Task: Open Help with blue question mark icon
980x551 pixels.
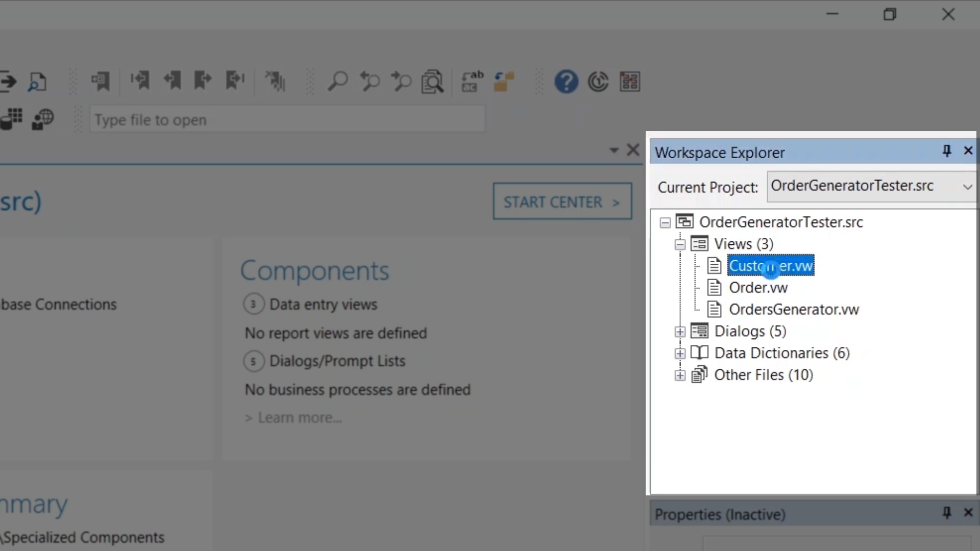Action: [x=566, y=81]
